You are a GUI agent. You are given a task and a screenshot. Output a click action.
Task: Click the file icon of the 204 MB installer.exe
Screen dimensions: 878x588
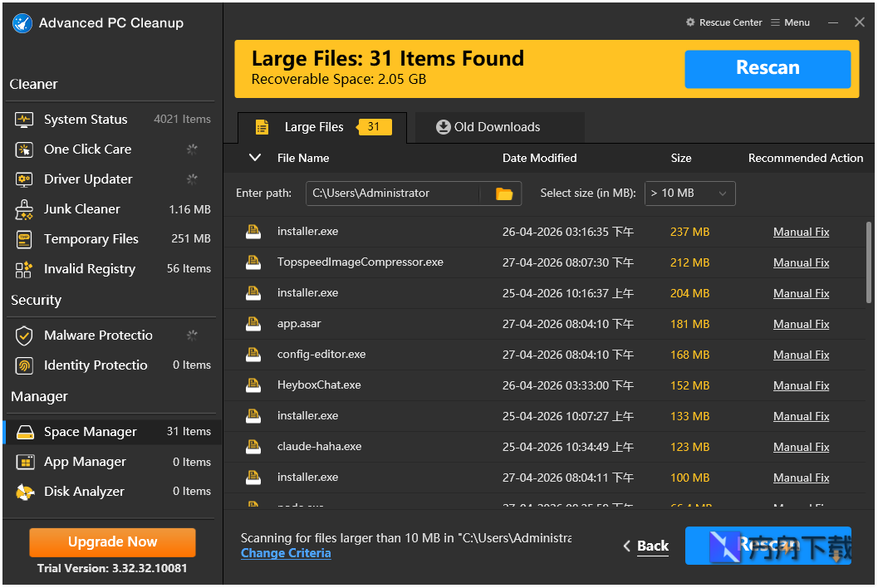(253, 293)
